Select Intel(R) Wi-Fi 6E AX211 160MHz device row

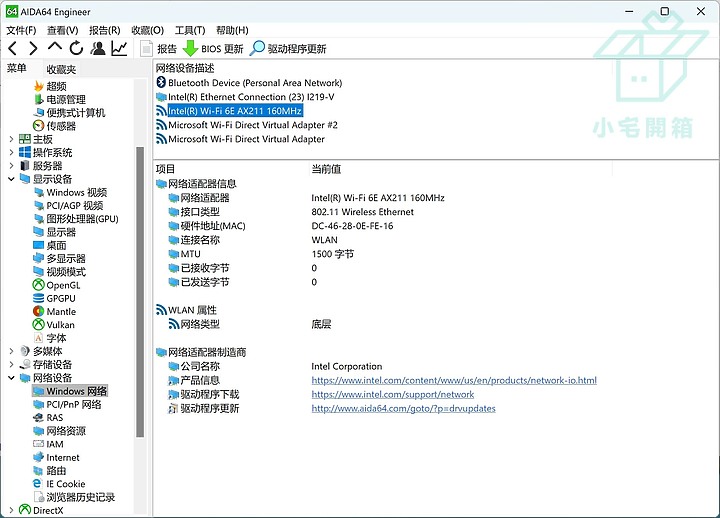coord(230,111)
